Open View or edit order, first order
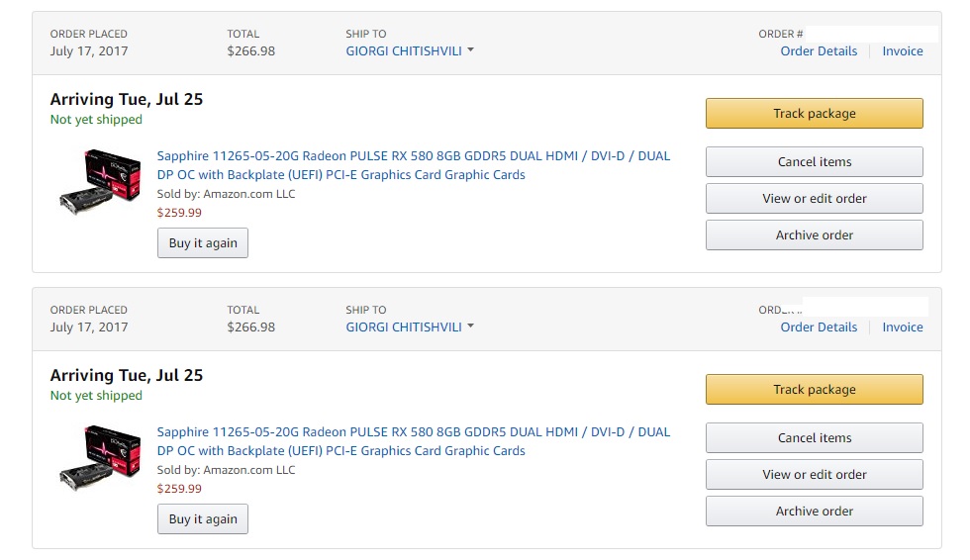Screen dimensions: 970x560 pos(814,199)
